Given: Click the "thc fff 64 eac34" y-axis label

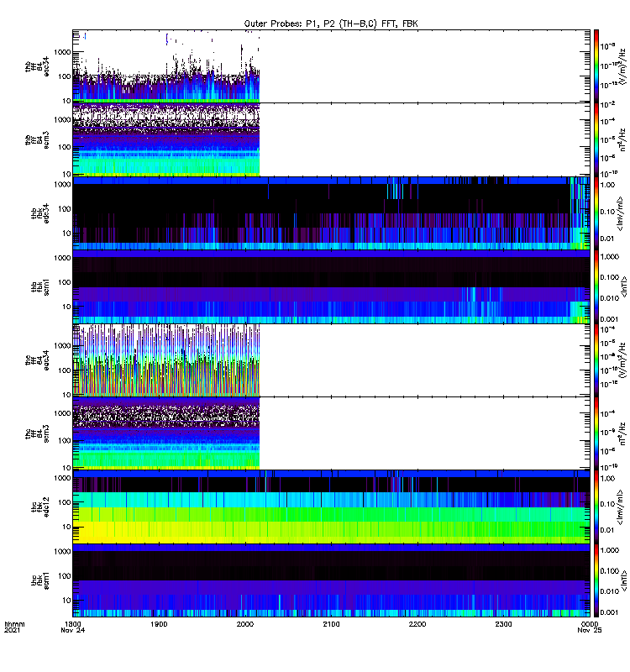Looking at the screenshot, I should [x=37, y=360].
